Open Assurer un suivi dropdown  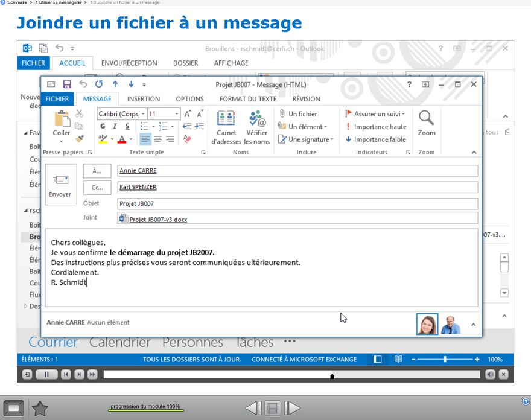(375, 114)
